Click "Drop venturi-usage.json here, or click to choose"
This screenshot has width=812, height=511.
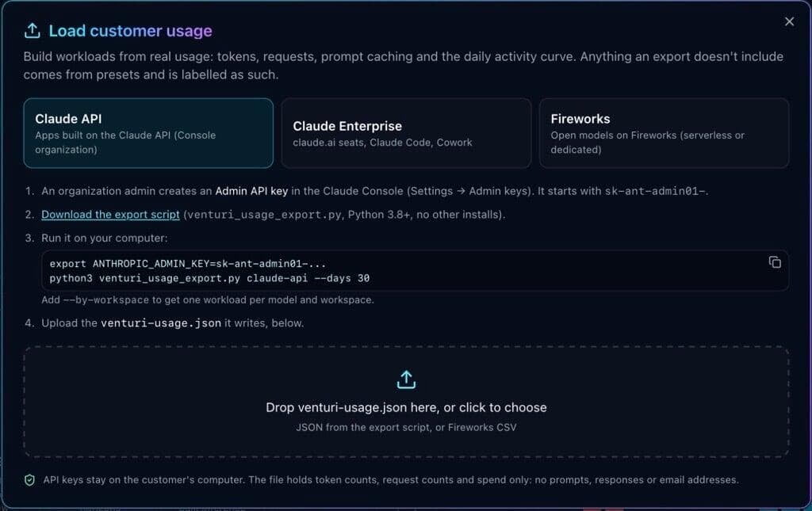pyautogui.click(x=406, y=407)
